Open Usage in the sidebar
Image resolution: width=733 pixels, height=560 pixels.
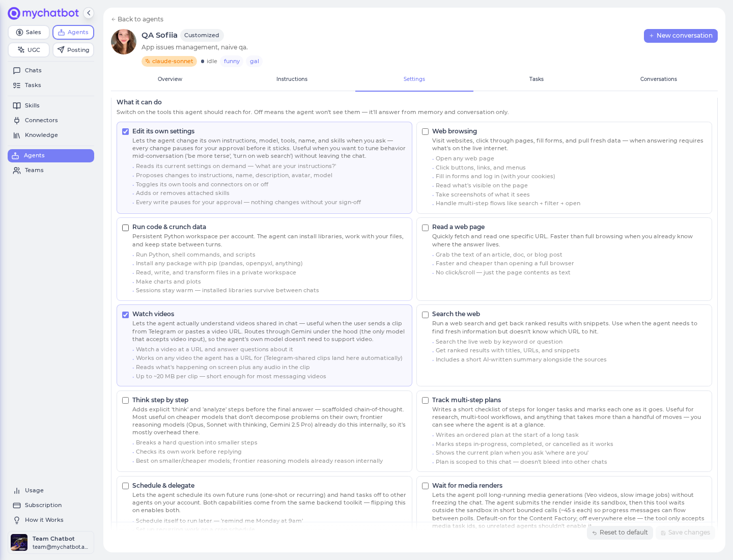point(51,490)
